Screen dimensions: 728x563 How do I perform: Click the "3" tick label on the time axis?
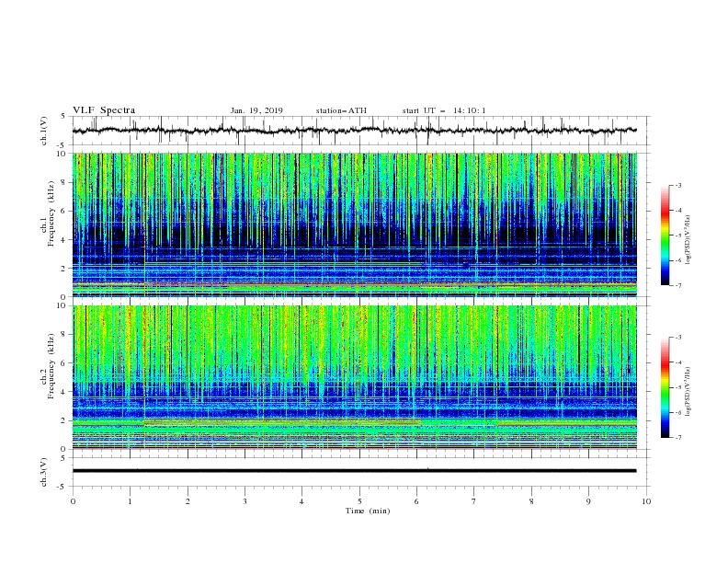245,501
